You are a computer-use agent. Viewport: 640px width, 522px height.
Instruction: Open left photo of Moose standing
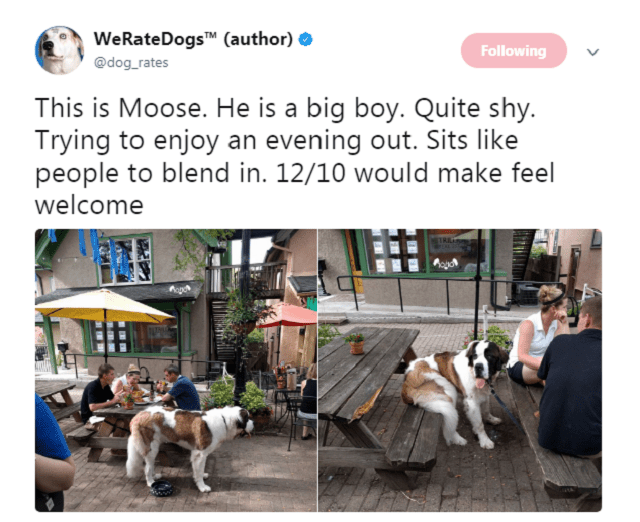(x=176, y=370)
